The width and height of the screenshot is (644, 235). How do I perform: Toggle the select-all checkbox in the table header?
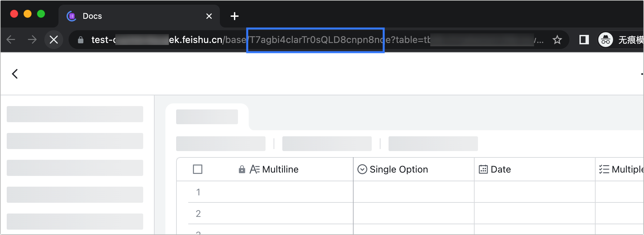[x=198, y=169]
